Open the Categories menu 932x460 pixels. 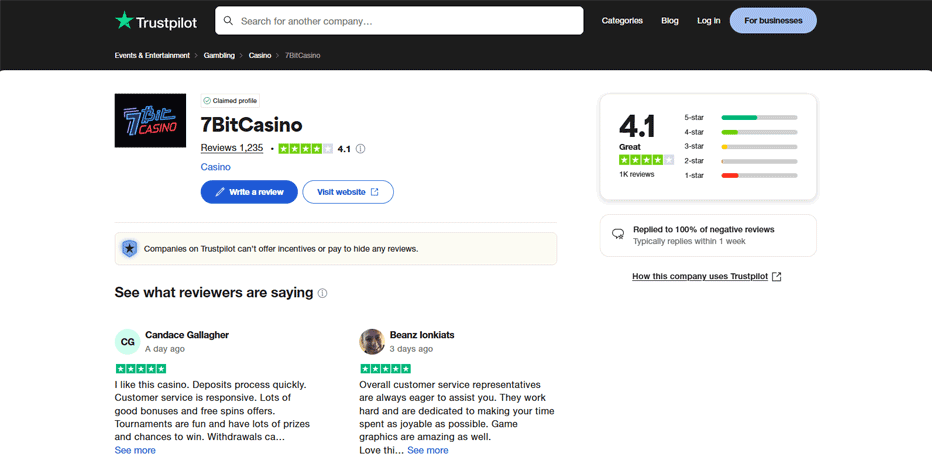[622, 21]
